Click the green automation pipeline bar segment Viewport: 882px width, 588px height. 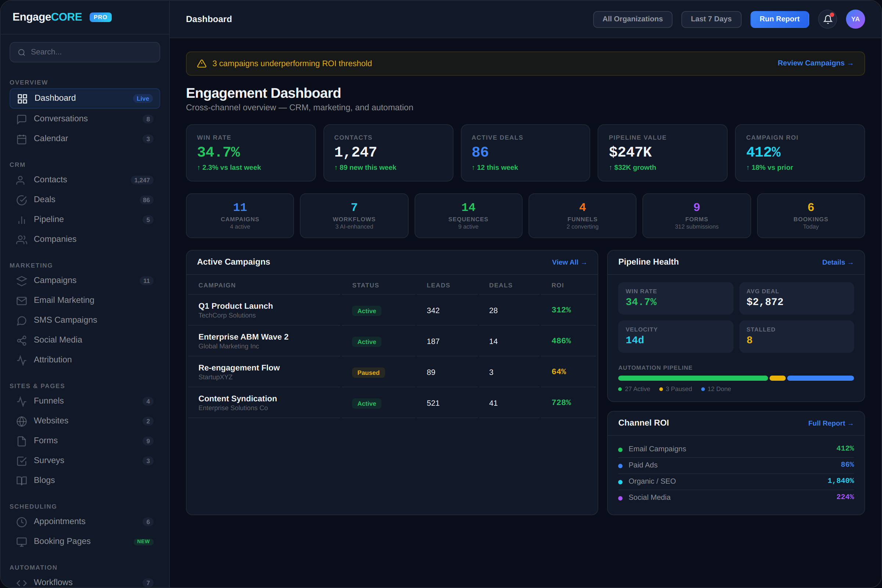(x=692, y=378)
